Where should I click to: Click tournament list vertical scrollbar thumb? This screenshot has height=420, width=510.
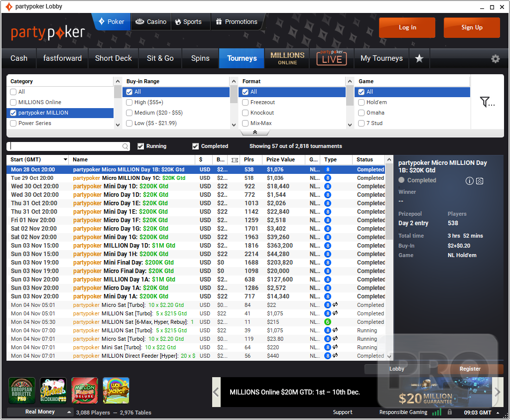389,202
